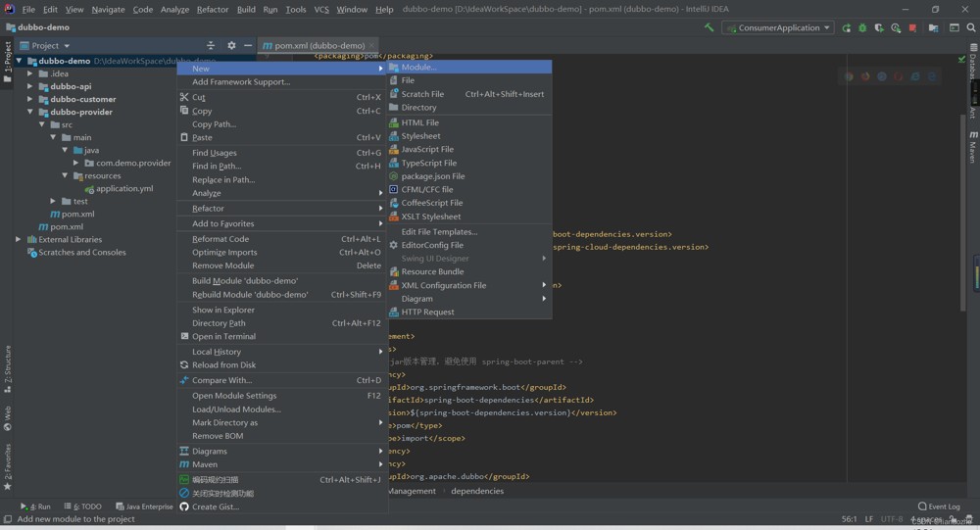The width and height of the screenshot is (980, 530).
Task: Choose JavaScript File option
Action: pos(468,149)
